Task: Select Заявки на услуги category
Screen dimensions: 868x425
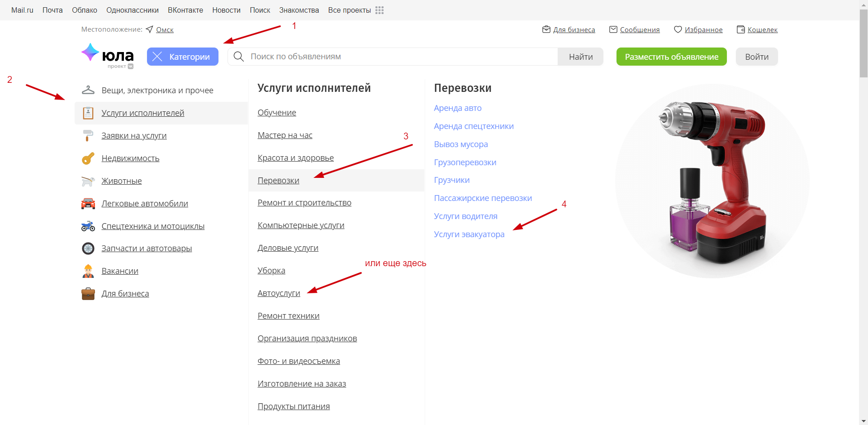Action: 134,136
